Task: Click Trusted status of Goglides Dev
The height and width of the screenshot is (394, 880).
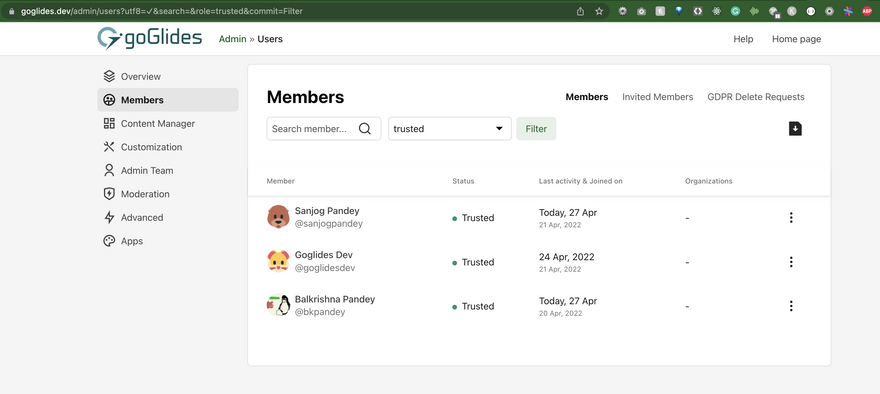Action: pos(473,262)
